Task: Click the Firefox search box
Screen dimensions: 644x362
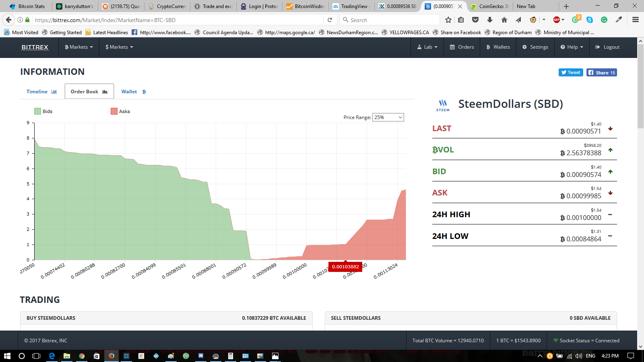Action: click(390, 20)
